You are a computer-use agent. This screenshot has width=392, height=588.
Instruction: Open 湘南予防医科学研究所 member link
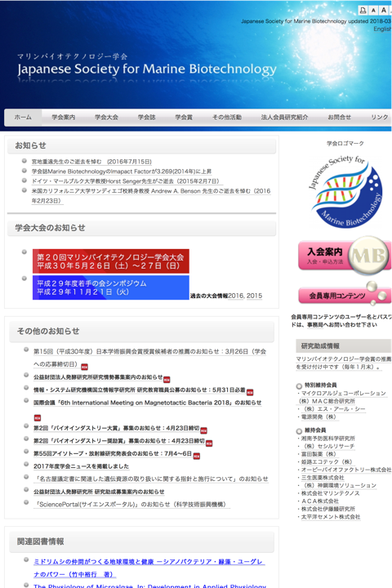coord(328,439)
